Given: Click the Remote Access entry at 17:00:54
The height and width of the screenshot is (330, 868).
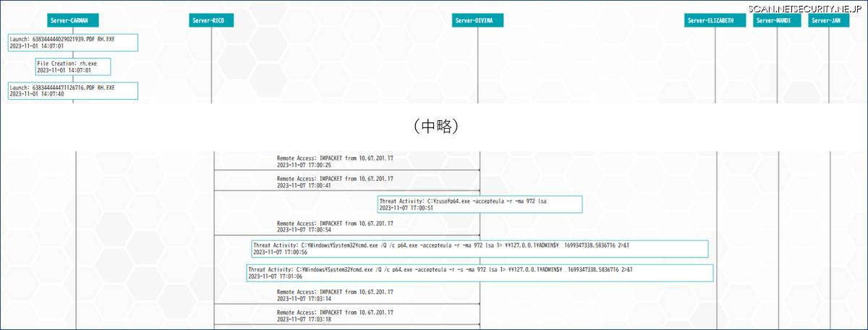Looking at the screenshot, I should pos(336,226).
